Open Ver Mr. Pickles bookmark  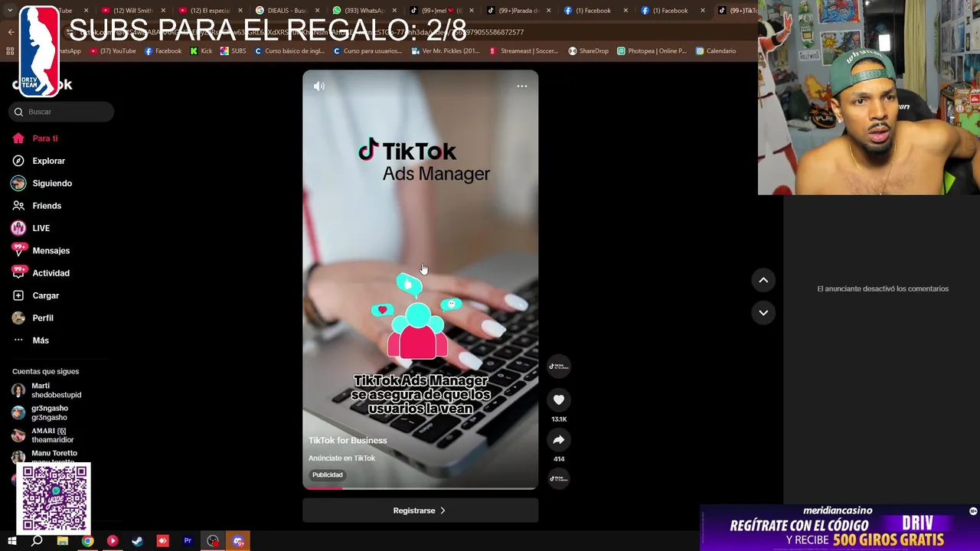(446, 51)
